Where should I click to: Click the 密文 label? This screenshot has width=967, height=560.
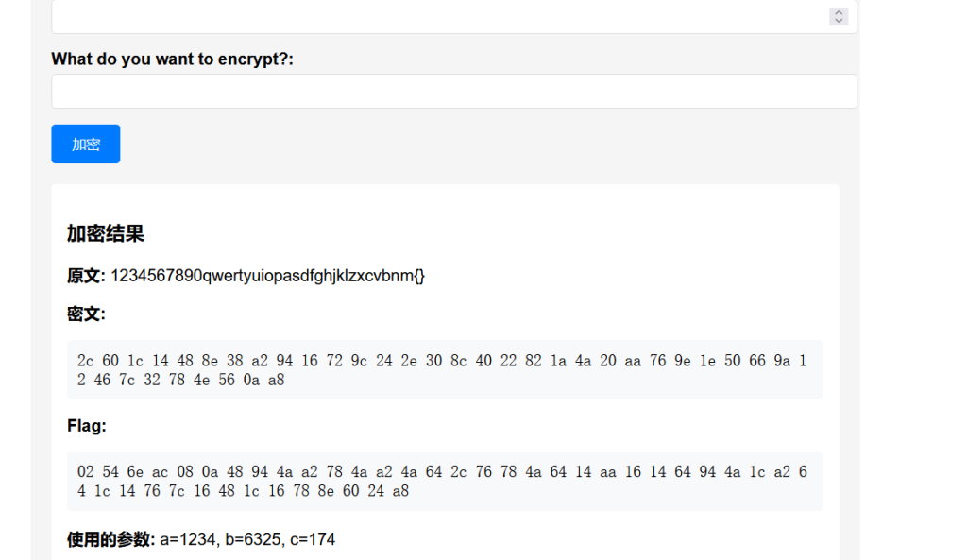point(85,314)
